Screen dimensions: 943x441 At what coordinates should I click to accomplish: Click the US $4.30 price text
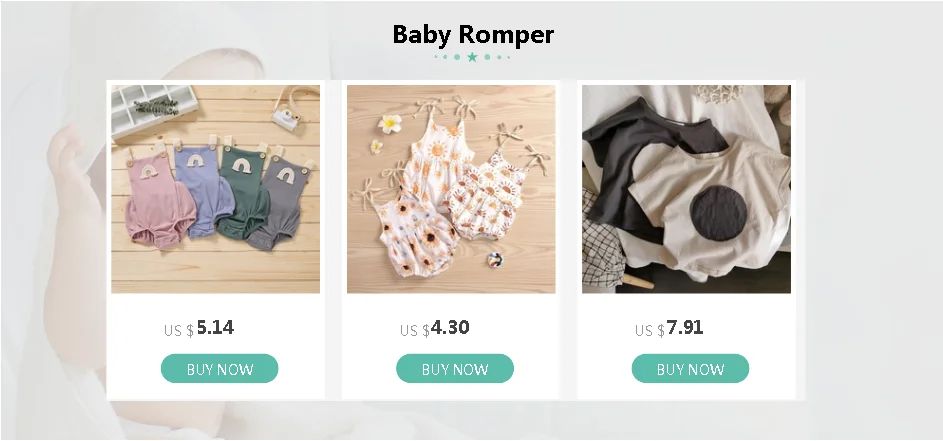(435, 328)
